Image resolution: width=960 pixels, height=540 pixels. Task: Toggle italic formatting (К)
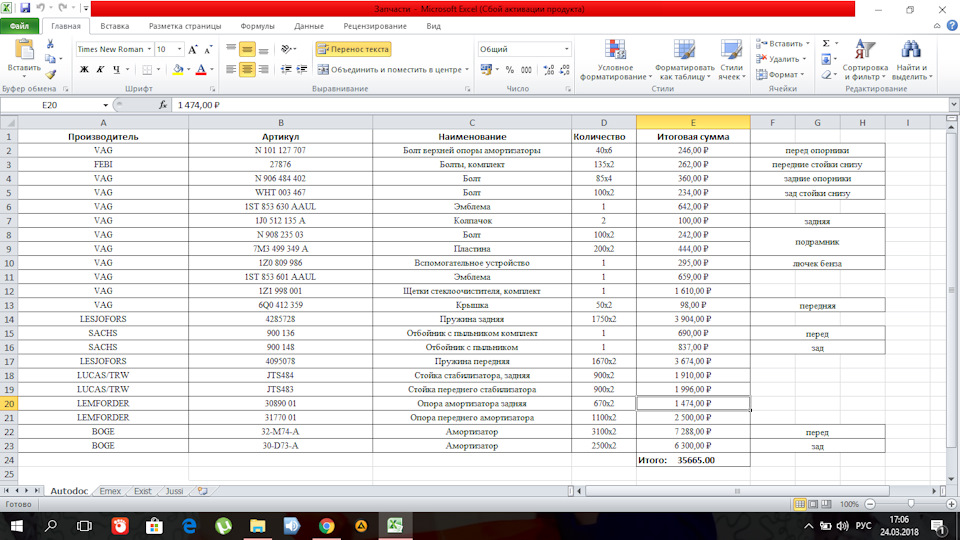point(100,70)
